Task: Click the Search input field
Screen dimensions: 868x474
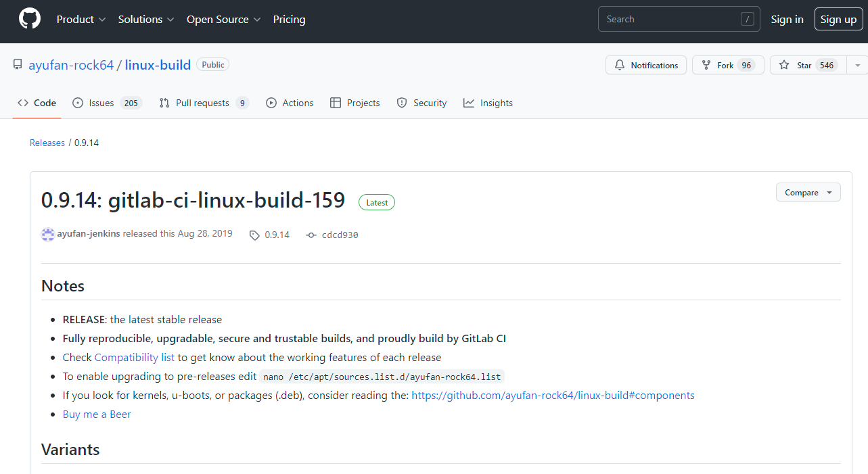Action: (670, 20)
